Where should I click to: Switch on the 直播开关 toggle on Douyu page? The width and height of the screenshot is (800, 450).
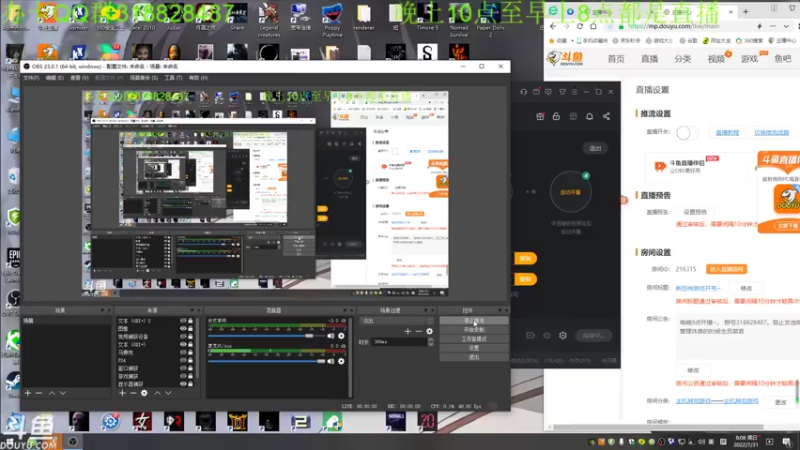[x=687, y=133]
